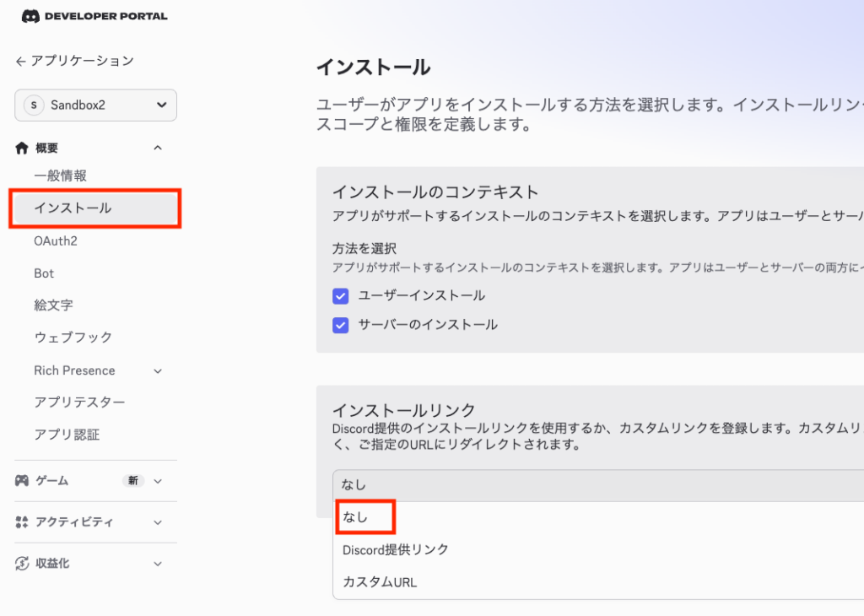Uncheck the ユーザーインストール checkbox

pos(341,296)
